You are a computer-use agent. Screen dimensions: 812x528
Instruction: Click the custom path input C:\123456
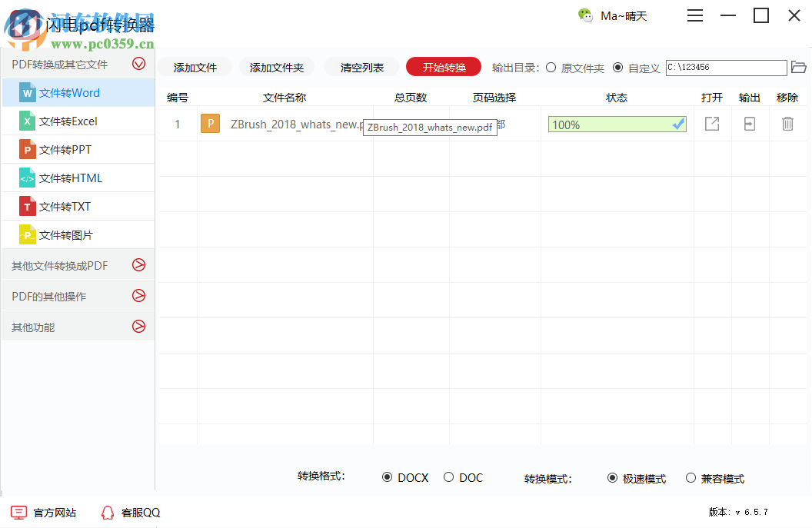pos(726,68)
